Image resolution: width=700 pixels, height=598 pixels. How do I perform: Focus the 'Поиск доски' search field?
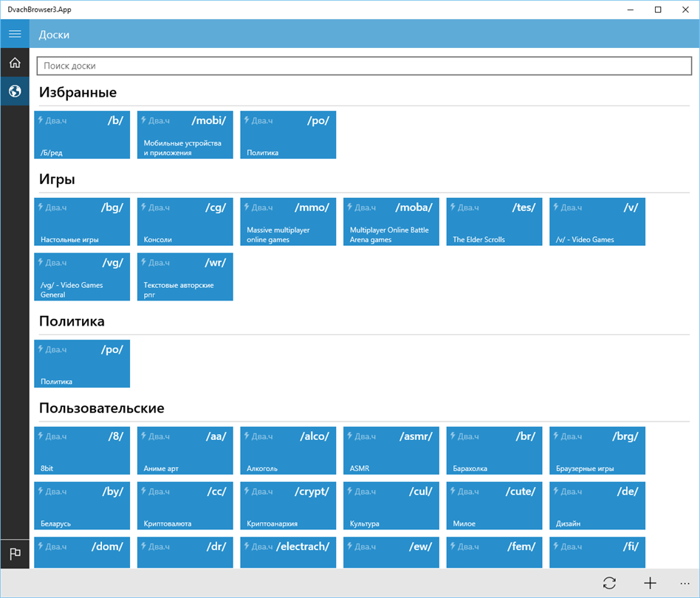(364, 66)
